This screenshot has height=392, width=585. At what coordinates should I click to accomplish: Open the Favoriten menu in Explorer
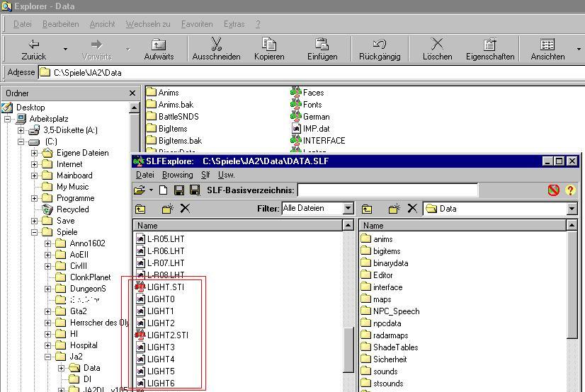[x=197, y=24]
